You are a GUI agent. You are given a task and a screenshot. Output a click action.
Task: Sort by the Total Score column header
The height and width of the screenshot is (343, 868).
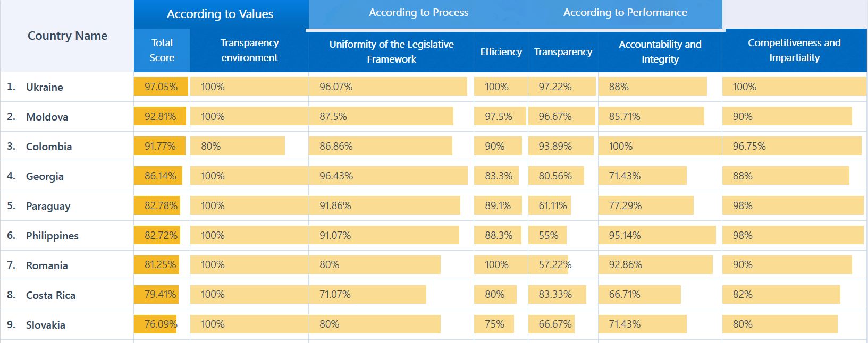coord(162,50)
